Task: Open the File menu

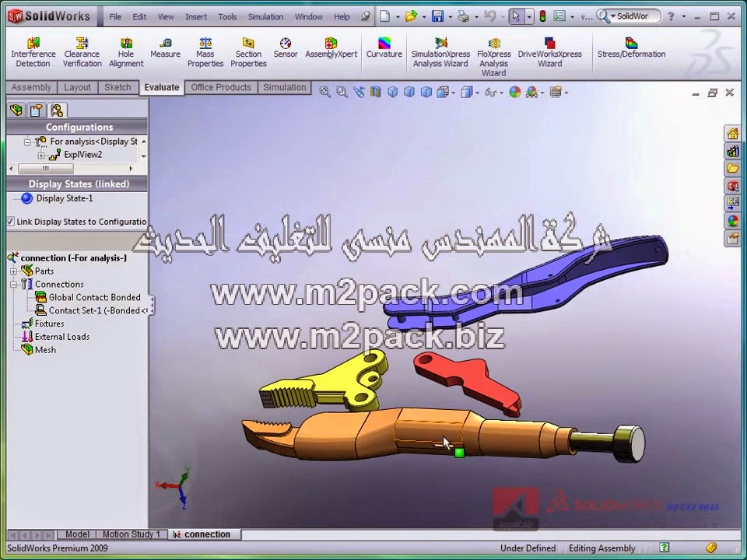Action: [x=115, y=16]
